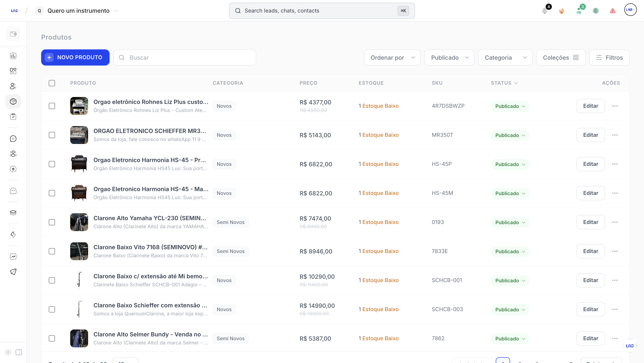The image size is (644, 363).
Task: Open the Coleções button
Action: (561, 58)
